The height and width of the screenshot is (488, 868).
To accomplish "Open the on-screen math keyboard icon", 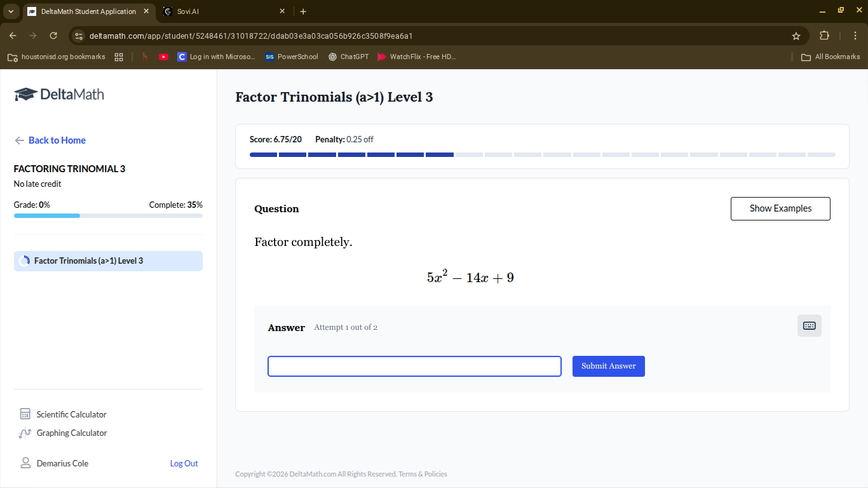I will pos(809,326).
